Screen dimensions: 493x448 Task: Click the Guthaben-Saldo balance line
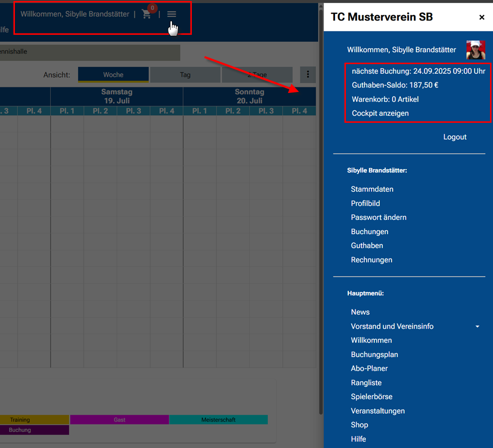tap(395, 85)
